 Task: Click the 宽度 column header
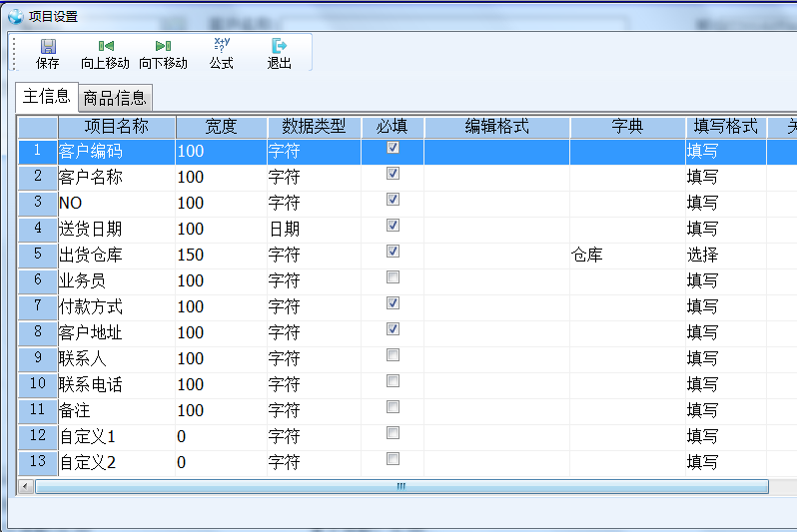(221, 127)
